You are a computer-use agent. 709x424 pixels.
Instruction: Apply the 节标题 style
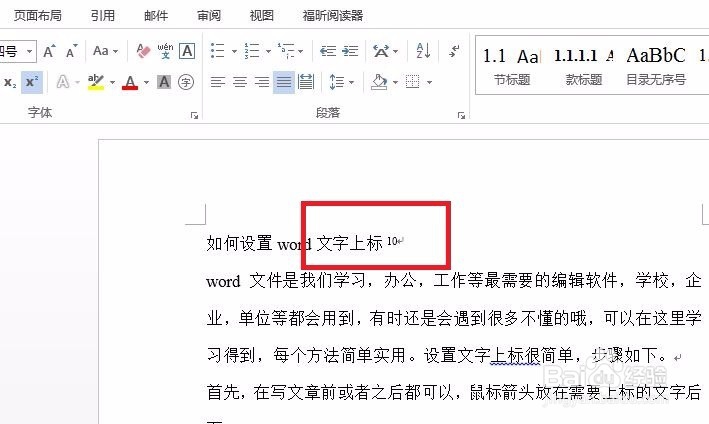coord(511,66)
